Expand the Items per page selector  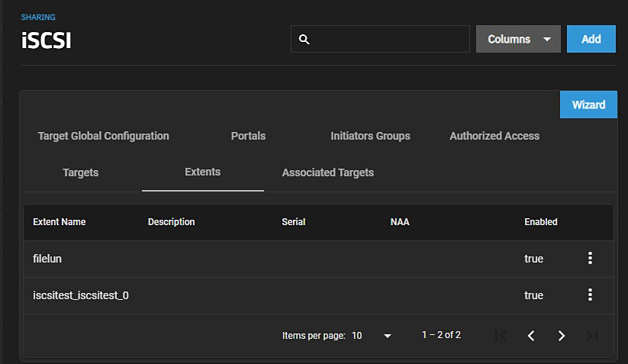pyautogui.click(x=372, y=336)
